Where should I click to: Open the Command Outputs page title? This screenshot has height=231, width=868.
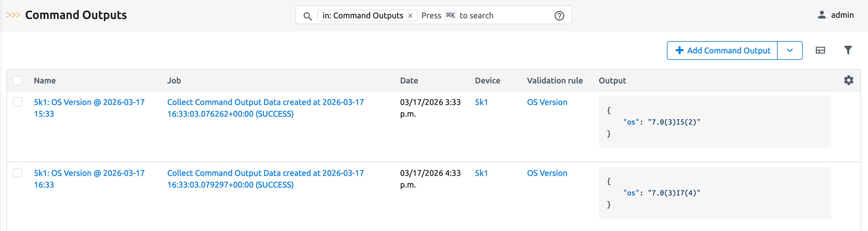coord(76,15)
